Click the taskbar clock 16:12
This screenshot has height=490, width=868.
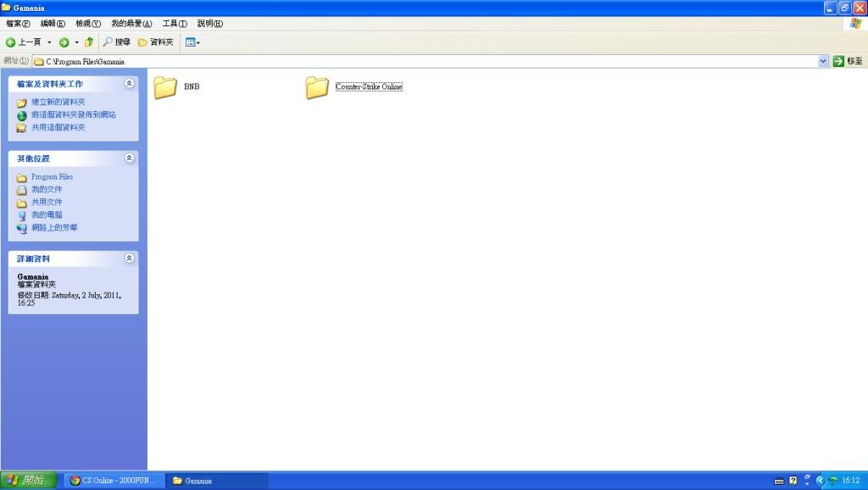pyautogui.click(x=851, y=481)
